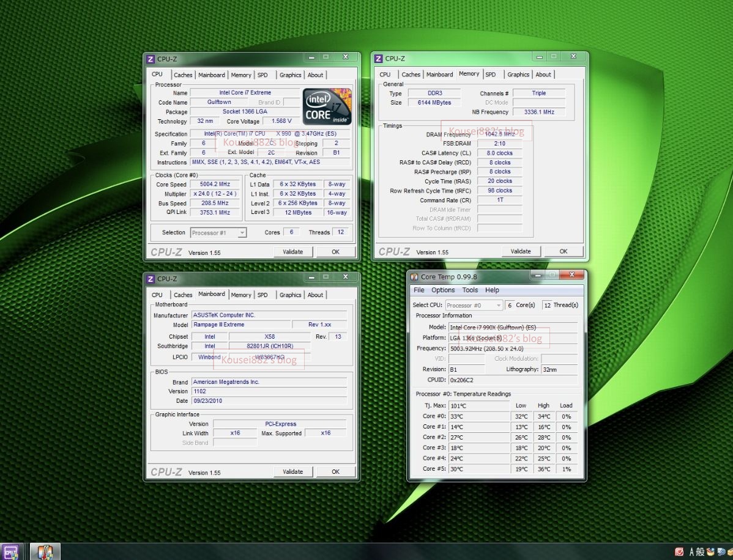The width and height of the screenshot is (733, 560).
Task: Open the SPD tab in the Memory window
Action: 490,74
